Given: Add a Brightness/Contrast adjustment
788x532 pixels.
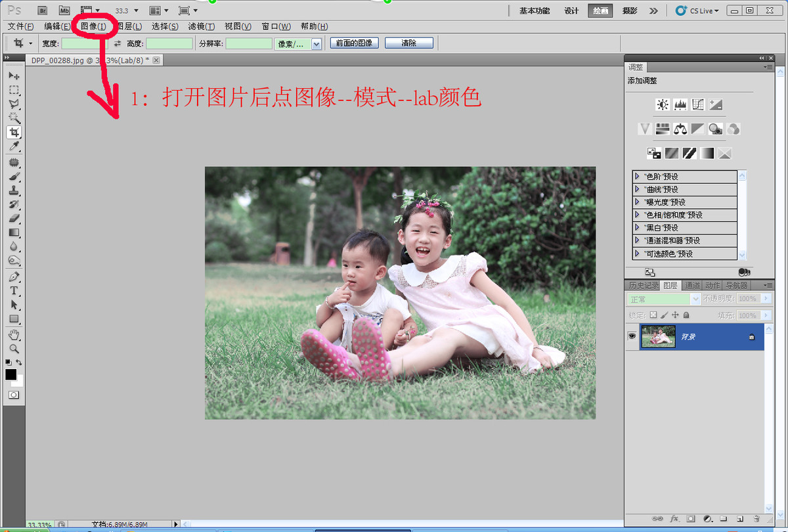Looking at the screenshot, I should pyautogui.click(x=663, y=105).
